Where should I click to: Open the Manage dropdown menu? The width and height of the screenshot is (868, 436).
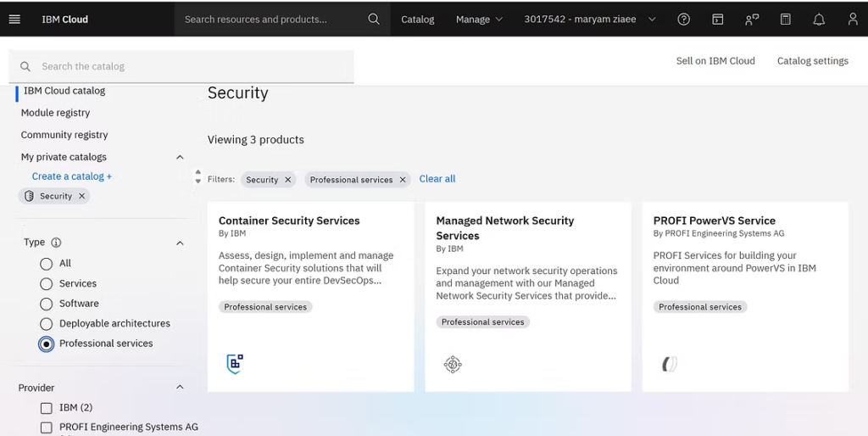[480, 20]
